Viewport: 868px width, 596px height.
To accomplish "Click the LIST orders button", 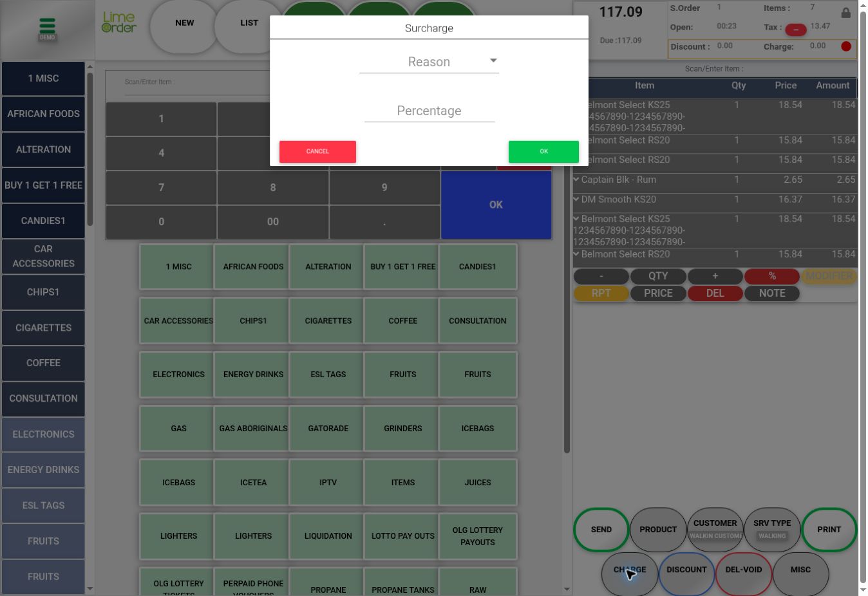I will (x=249, y=26).
